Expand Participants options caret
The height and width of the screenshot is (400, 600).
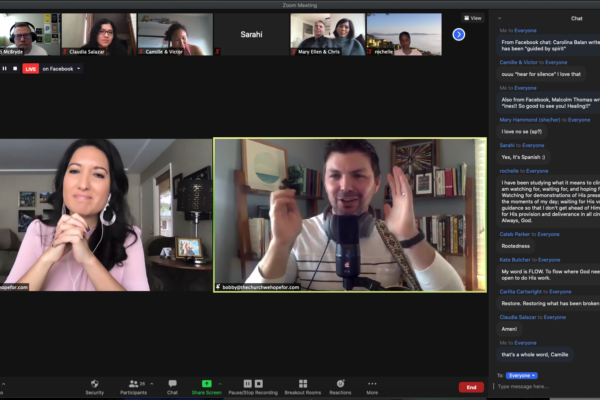coord(152,383)
